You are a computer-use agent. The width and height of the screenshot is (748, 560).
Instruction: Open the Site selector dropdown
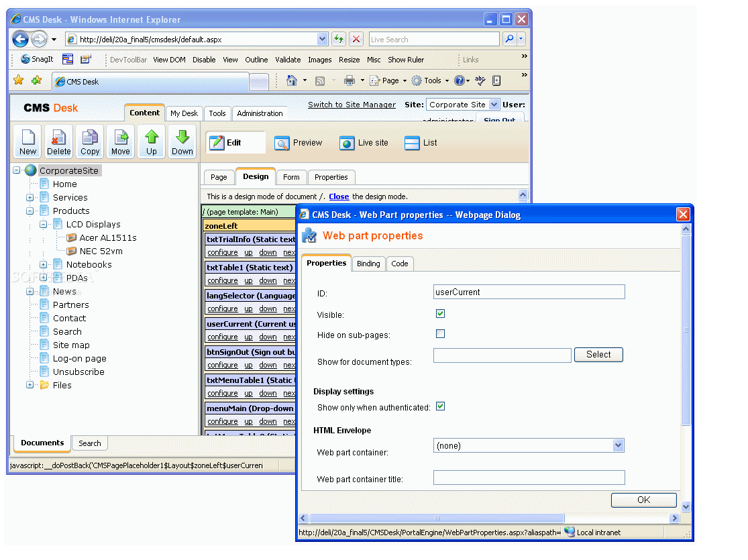pyautogui.click(x=494, y=105)
